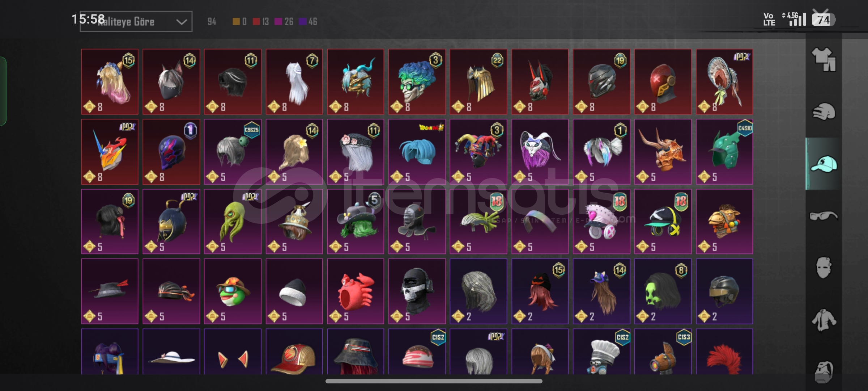Pick the colorful jester hat item

tap(478, 152)
